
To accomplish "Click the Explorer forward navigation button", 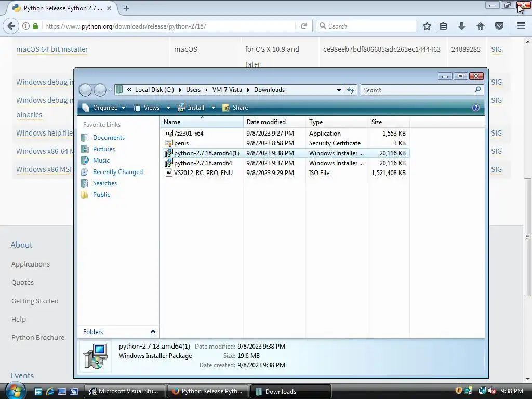I will pos(100,90).
